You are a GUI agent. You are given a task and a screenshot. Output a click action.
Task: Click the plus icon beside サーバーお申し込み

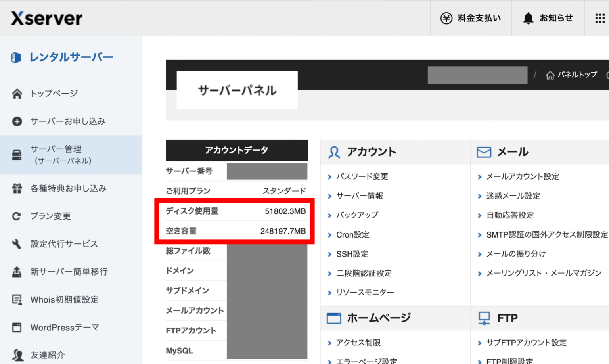(17, 121)
